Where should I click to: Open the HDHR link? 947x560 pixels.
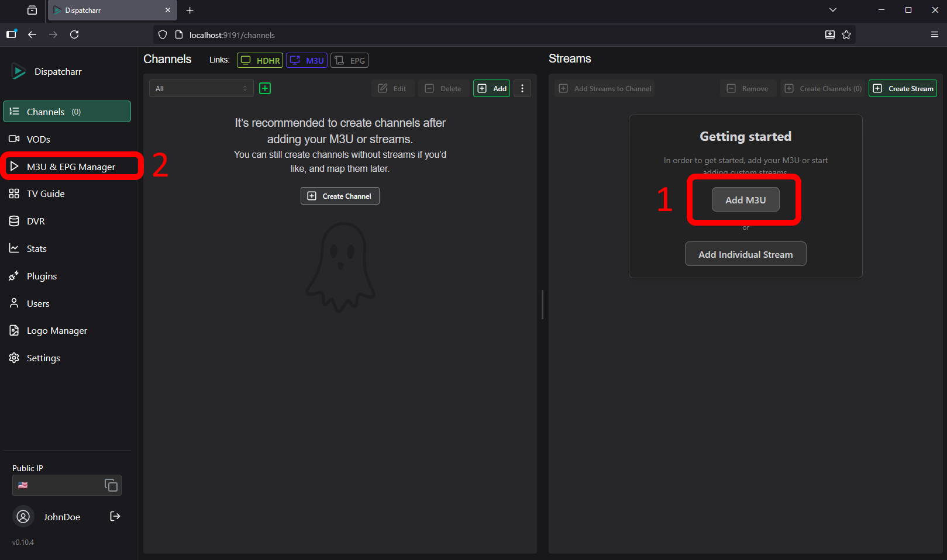pyautogui.click(x=260, y=60)
